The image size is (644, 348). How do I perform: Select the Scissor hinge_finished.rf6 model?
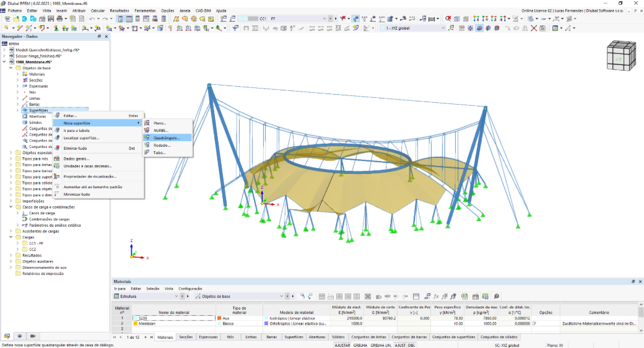point(38,56)
